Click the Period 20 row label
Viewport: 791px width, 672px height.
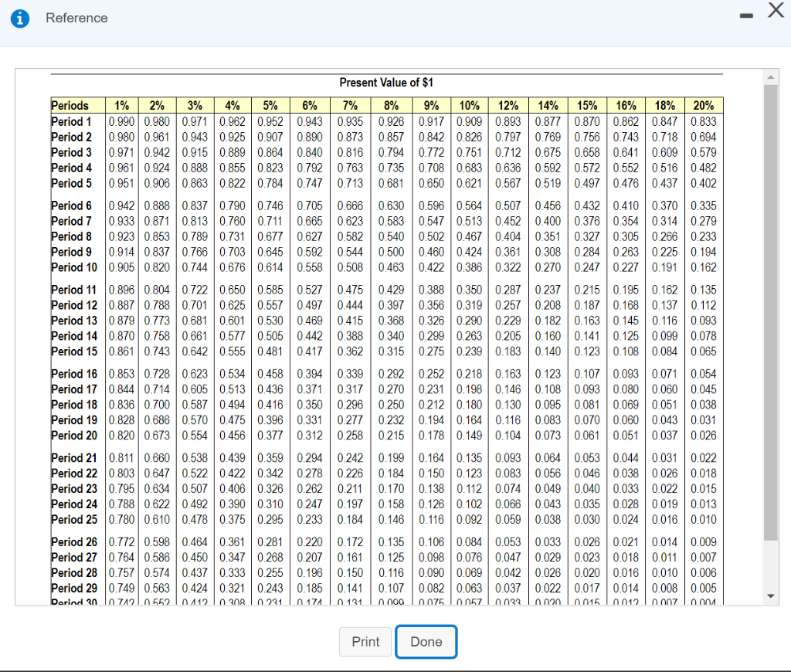click(74, 436)
